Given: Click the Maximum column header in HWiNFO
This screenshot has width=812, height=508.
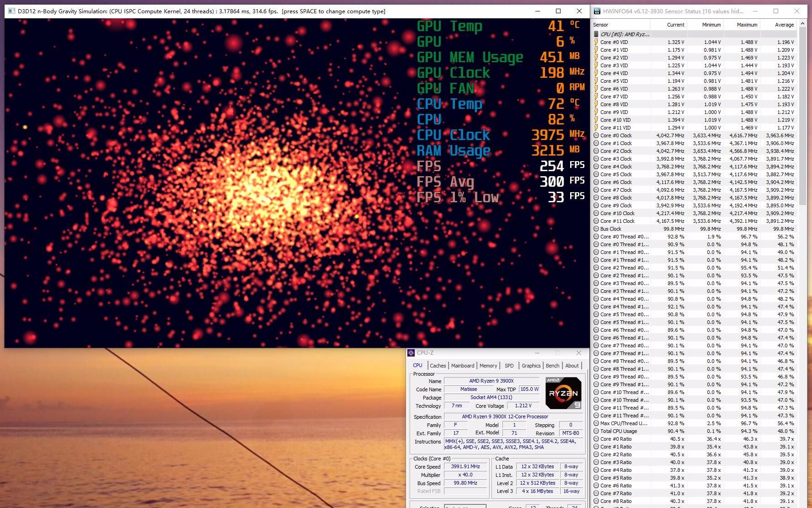Looking at the screenshot, I should coord(742,25).
